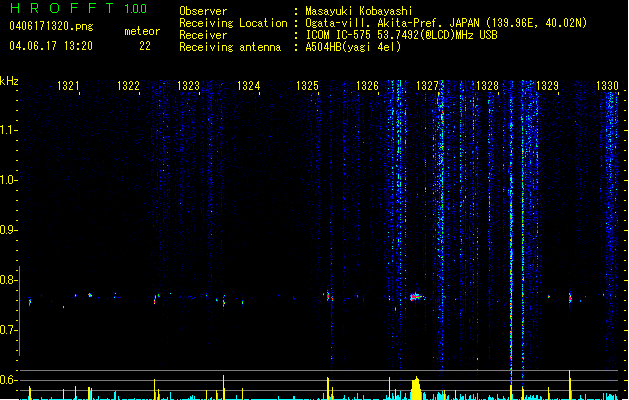Click the meteor count value 22
This screenshot has width=629, height=400.
pos(145,46)
